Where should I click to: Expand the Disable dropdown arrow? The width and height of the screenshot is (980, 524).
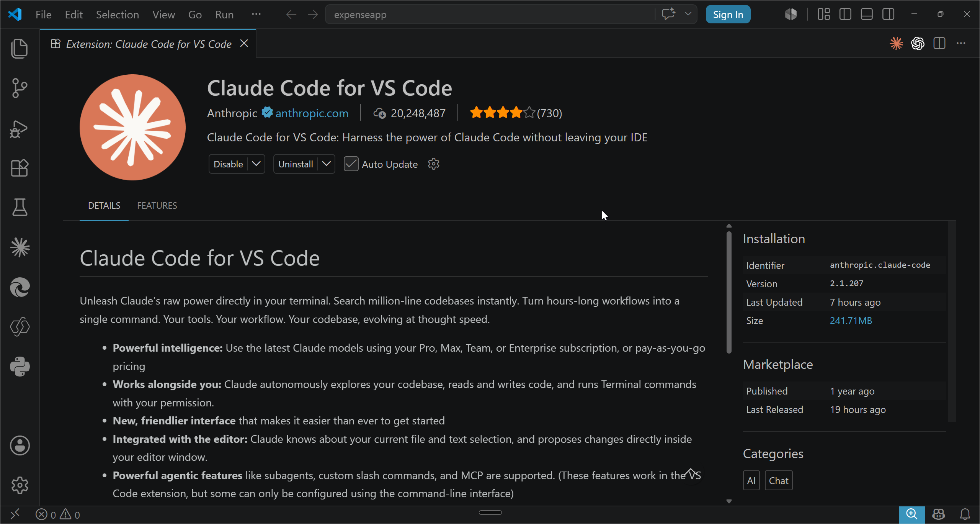click(256, 164)
